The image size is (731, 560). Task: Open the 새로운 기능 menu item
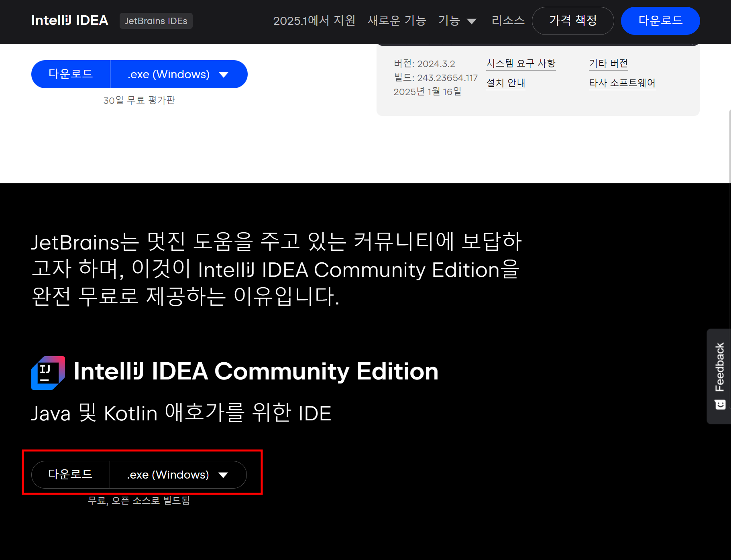coord(397,20)
